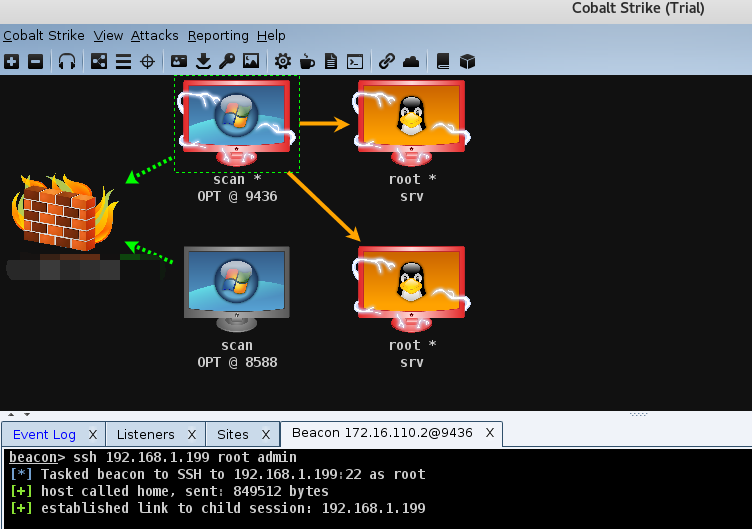This screenshot has width=752, height=529.
Task: Click the gear icon for Windows executable
Action: 282,61
